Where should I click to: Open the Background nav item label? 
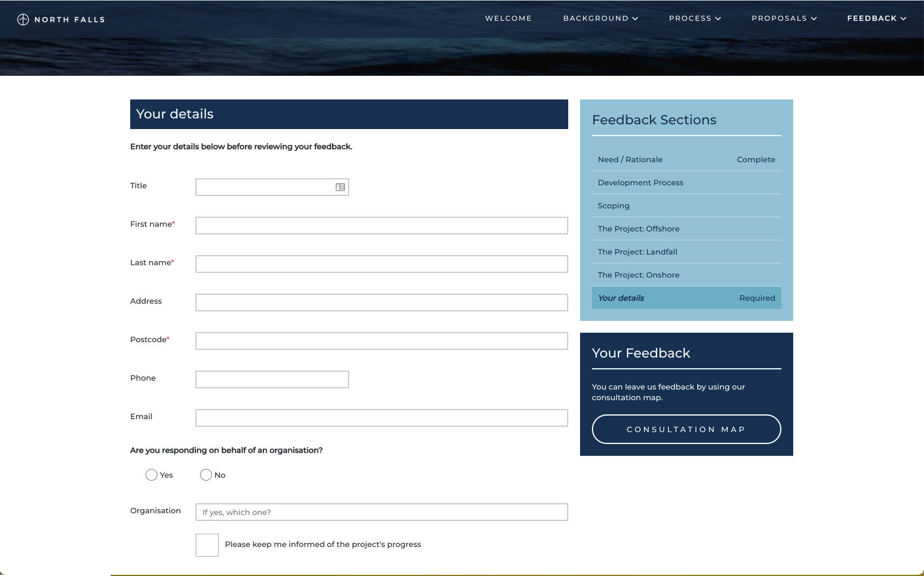pyautogui.click(x=595, y=18)
